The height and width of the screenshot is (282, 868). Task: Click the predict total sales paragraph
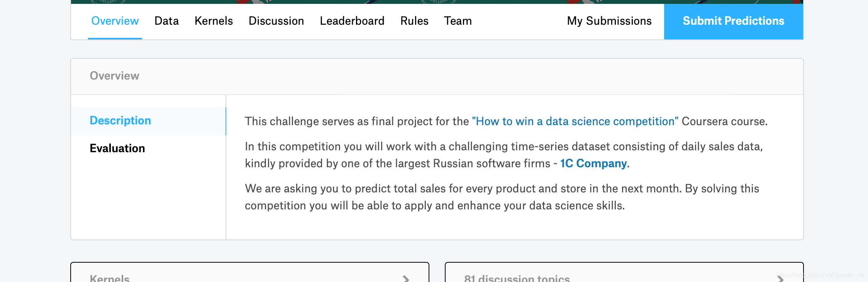[502, 197]
